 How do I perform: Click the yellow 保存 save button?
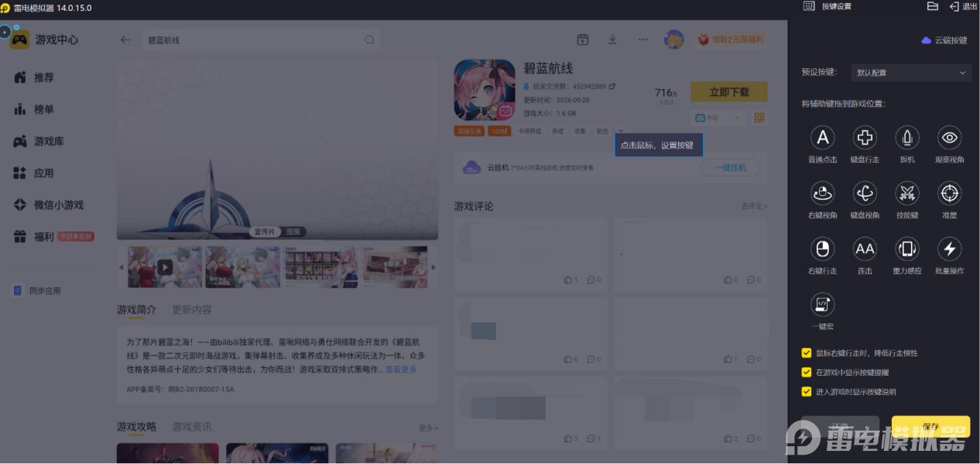point(930,427)
